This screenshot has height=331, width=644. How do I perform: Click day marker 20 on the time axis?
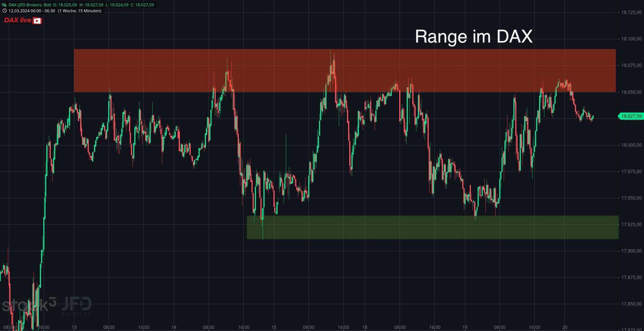coord(565,327)
